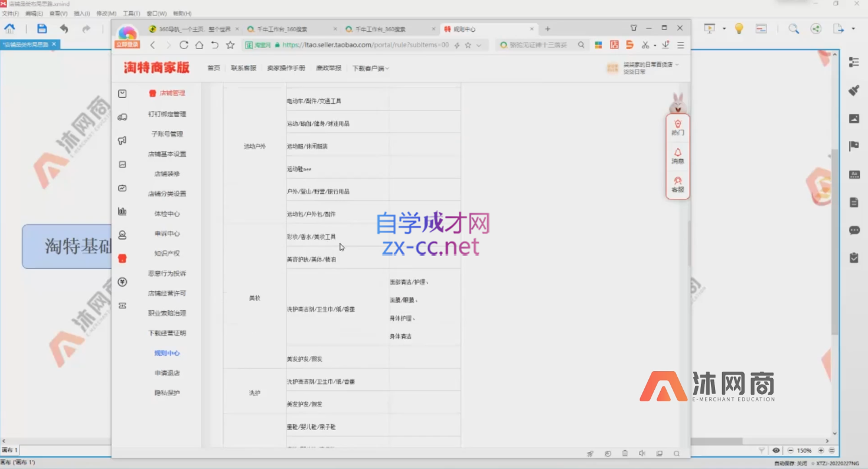The width and height of the screenshot is (868, 469).
Task: Open 体检中心 in sidebar
Action: pyautogui.click(x=167, y=214)
